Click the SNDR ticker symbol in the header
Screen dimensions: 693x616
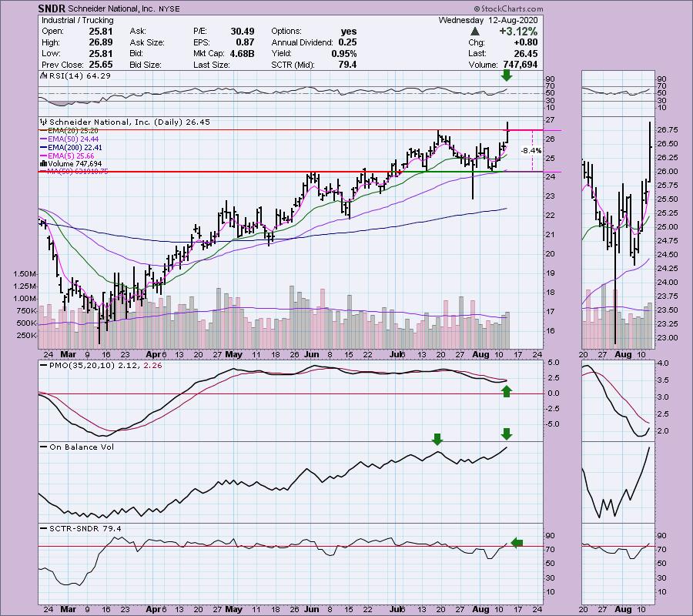[52, 8]
